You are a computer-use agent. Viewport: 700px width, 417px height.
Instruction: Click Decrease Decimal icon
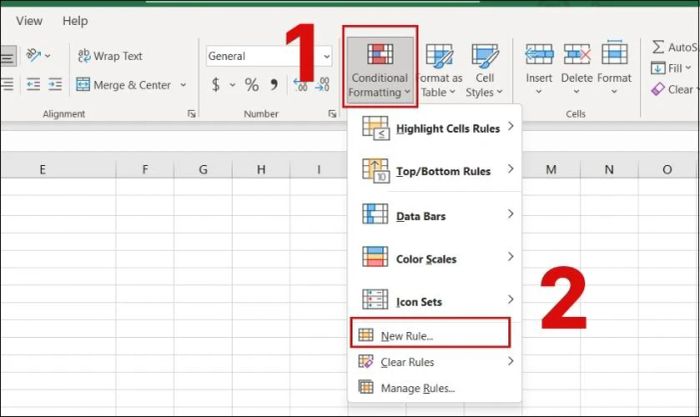pyautogui.click(x=322, y=84)
